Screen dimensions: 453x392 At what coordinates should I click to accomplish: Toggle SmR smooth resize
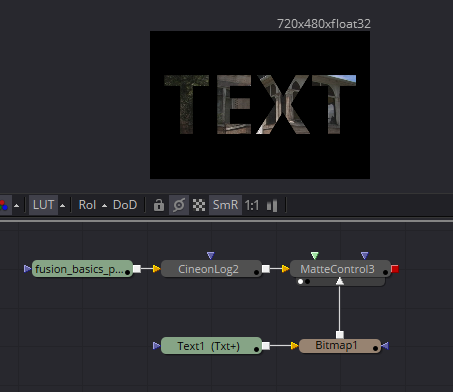click(225, 205)
